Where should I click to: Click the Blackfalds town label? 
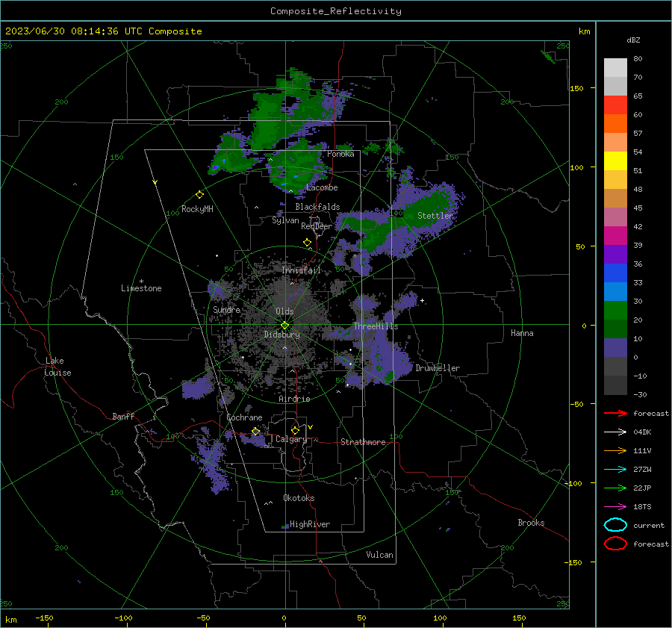[x=317, y=207]
